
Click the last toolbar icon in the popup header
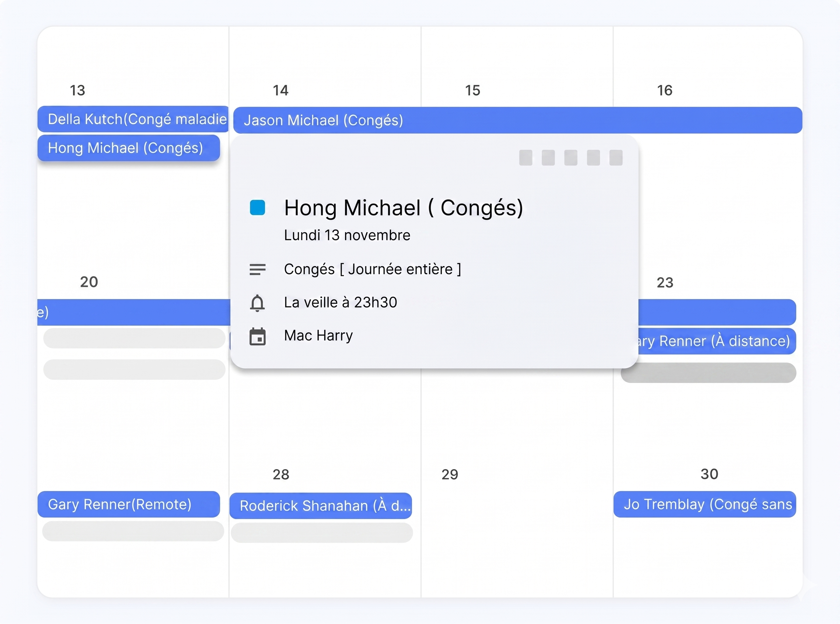click(x=616, y=157)
